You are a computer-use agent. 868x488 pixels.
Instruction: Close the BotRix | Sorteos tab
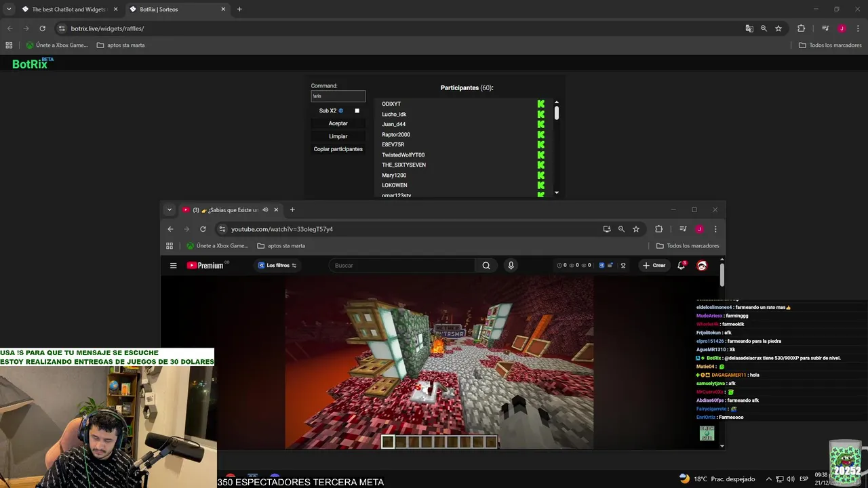pos(223,9)
